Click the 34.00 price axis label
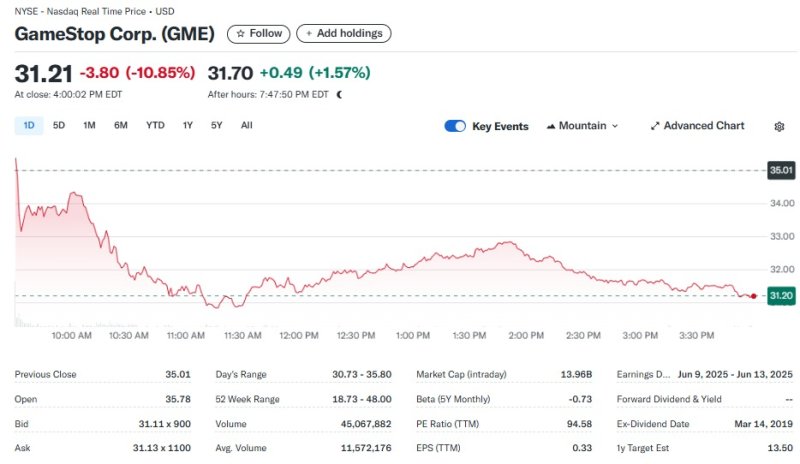Screen dimensions: 800x464 point(782,203)
